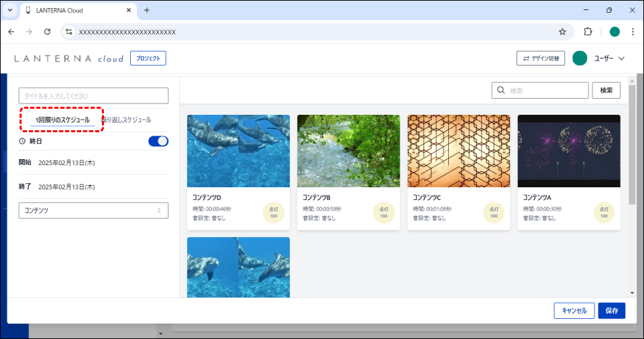Image resolution: width=644 pixels, height=339 pixels.
Task: Click the 保存 button
Action: [x=611, y=311]
